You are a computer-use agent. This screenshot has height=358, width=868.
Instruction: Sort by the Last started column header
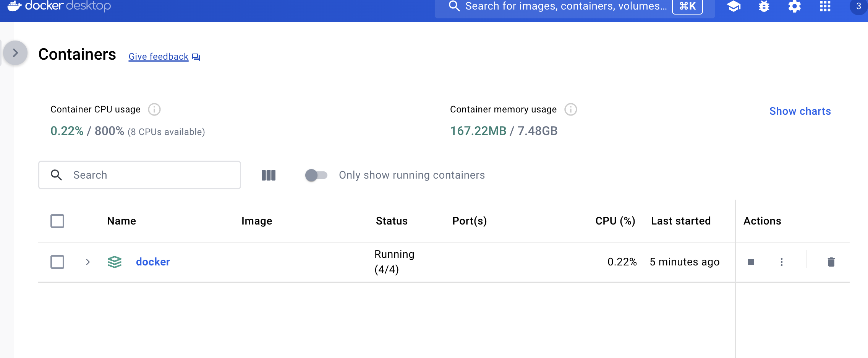[681, 221]
